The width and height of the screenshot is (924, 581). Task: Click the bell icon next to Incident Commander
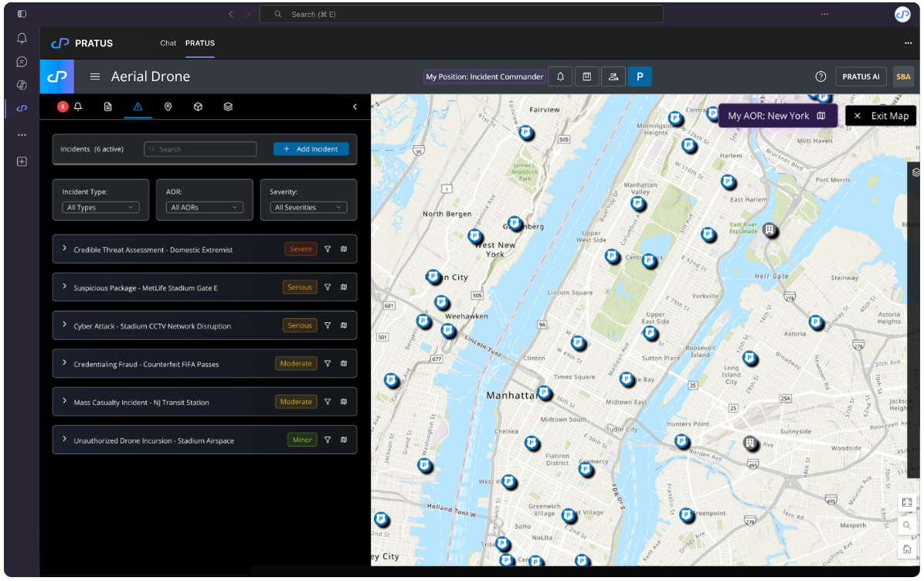coord(560,76)
